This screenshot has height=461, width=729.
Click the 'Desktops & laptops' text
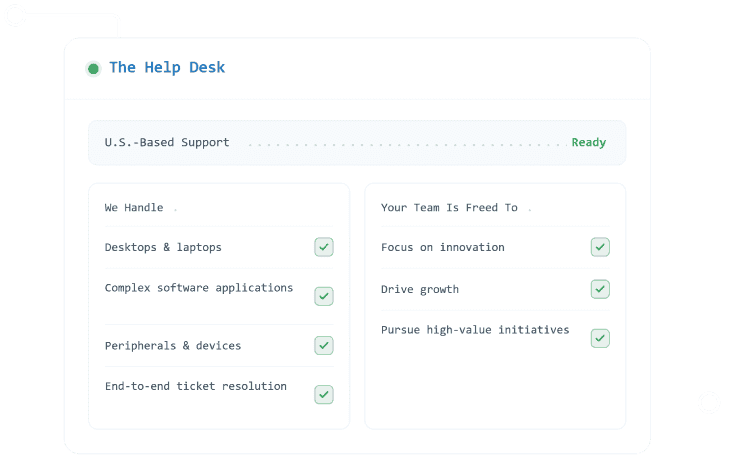point(163,248)
